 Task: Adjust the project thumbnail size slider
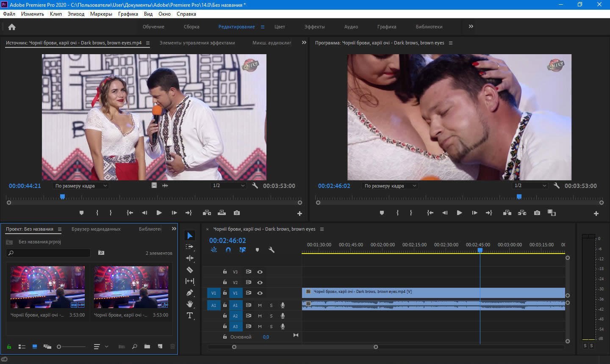point(59,347)
